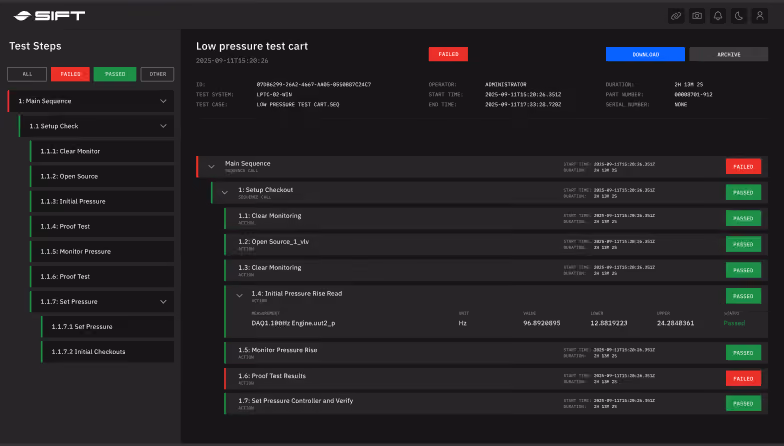Image resolution: width=784 pixels, height=446 pixels.
Task: Click measurement DAQ1.100Hz Engine.uut2_p
Action: coord(293,323)
